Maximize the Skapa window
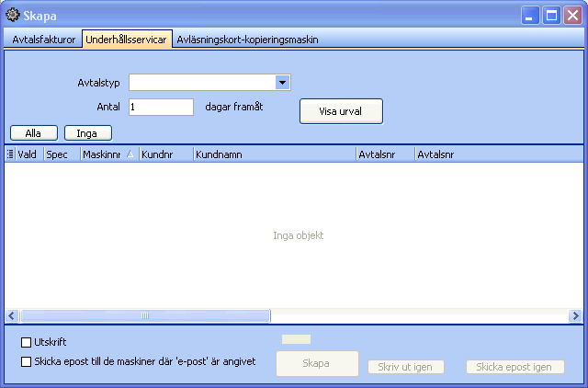The height and width of the screenshot is (388, 588). point(552,15)
